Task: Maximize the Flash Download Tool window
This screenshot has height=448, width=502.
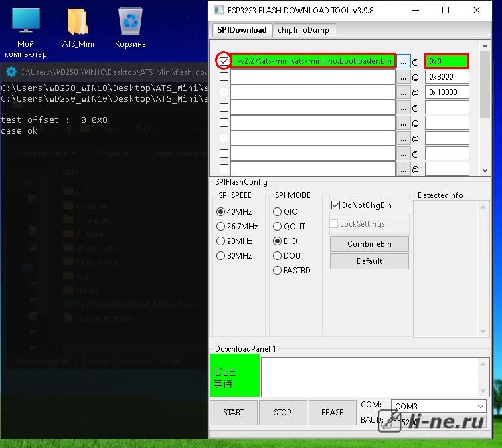Action: 446,10
